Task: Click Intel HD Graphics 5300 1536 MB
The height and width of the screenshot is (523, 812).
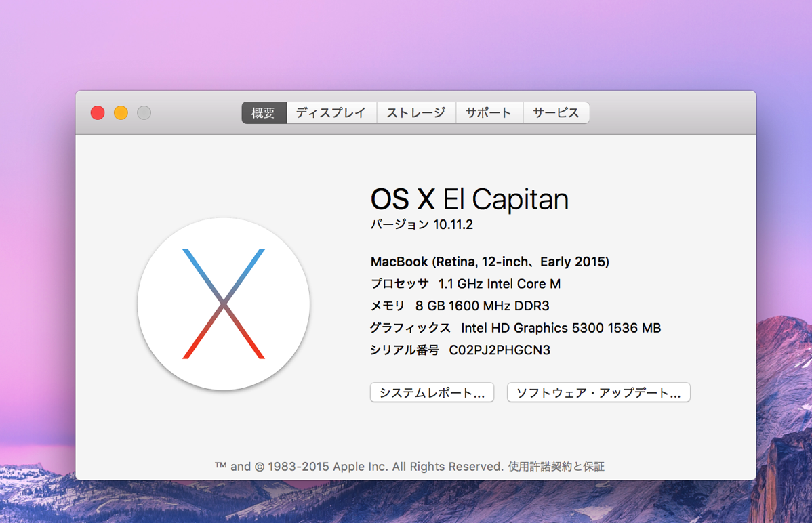Action: [x=561, y=328]
